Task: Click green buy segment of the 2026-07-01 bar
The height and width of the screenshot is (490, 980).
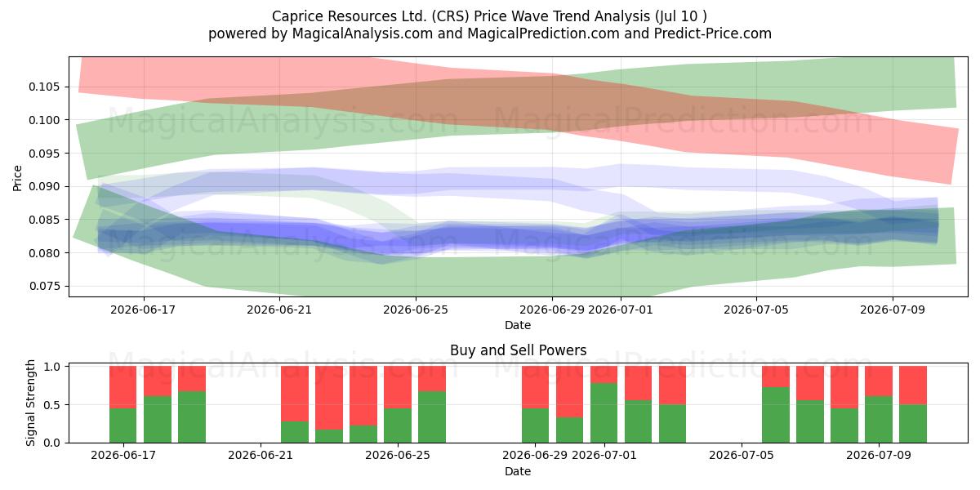Action: tap(604, 412)
